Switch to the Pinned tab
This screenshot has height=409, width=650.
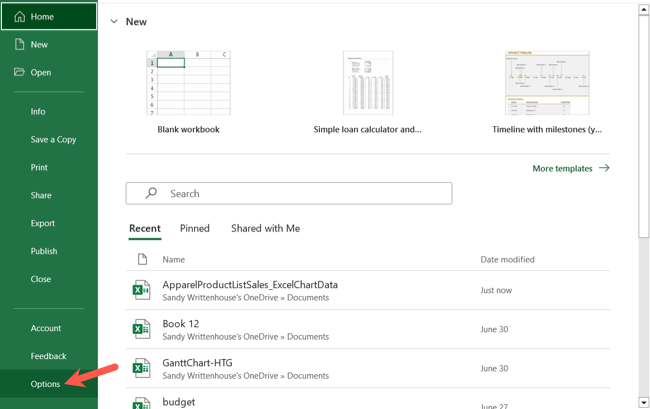194,228
